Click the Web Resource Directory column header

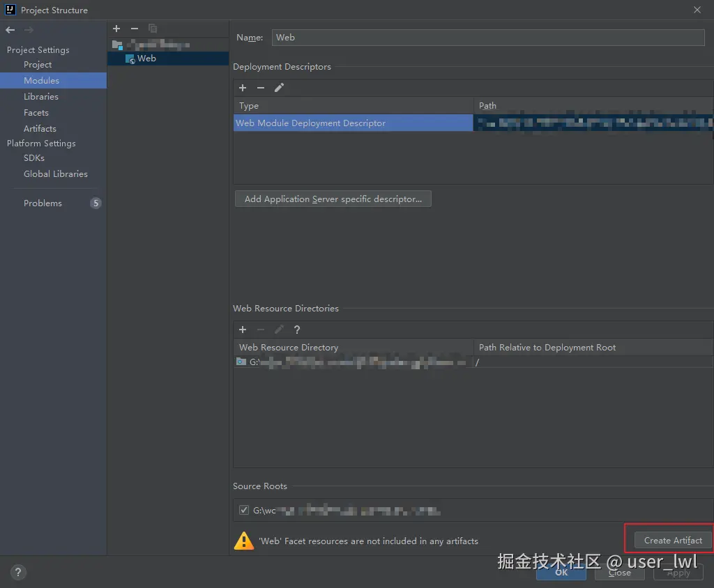coord(354,347)
